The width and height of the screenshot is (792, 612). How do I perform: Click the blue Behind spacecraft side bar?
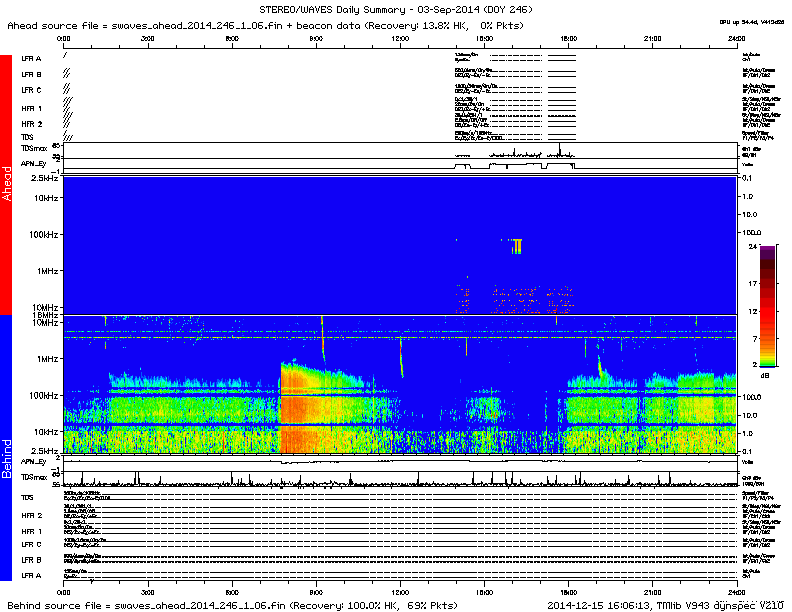tap(6, 447)
